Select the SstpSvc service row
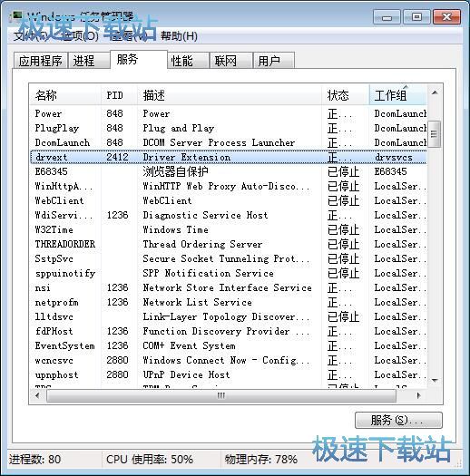 [228, 258]
